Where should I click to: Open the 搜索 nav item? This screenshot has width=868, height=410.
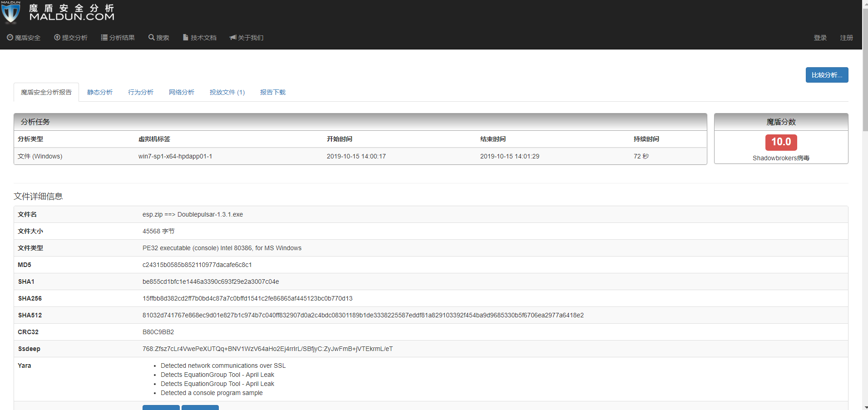[x=159, y=38]
